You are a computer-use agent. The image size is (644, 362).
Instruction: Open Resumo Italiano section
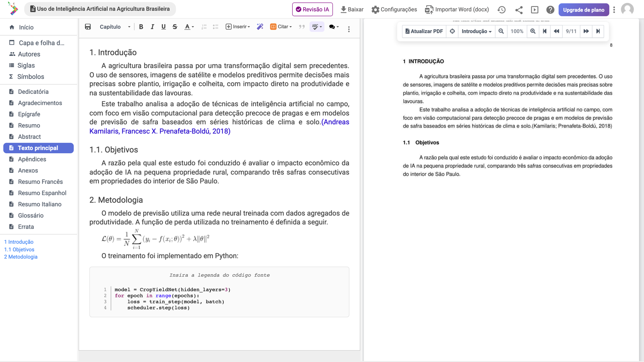coord(39,204)
